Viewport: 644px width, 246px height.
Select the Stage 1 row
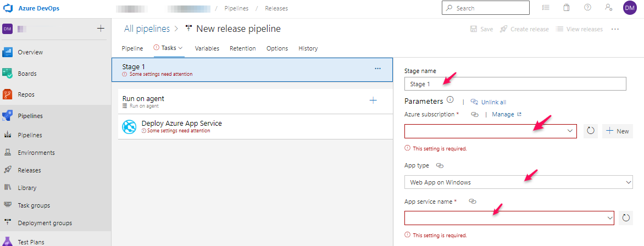coord(252,69)
